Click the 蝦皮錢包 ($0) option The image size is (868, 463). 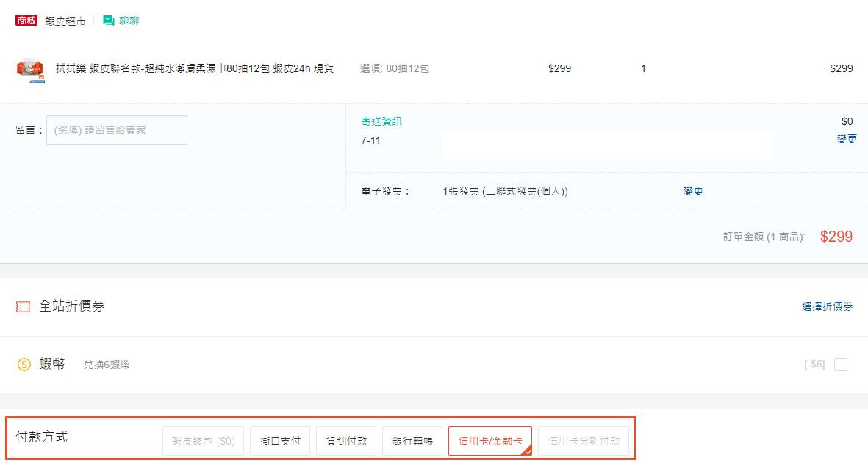click(203, 440)
